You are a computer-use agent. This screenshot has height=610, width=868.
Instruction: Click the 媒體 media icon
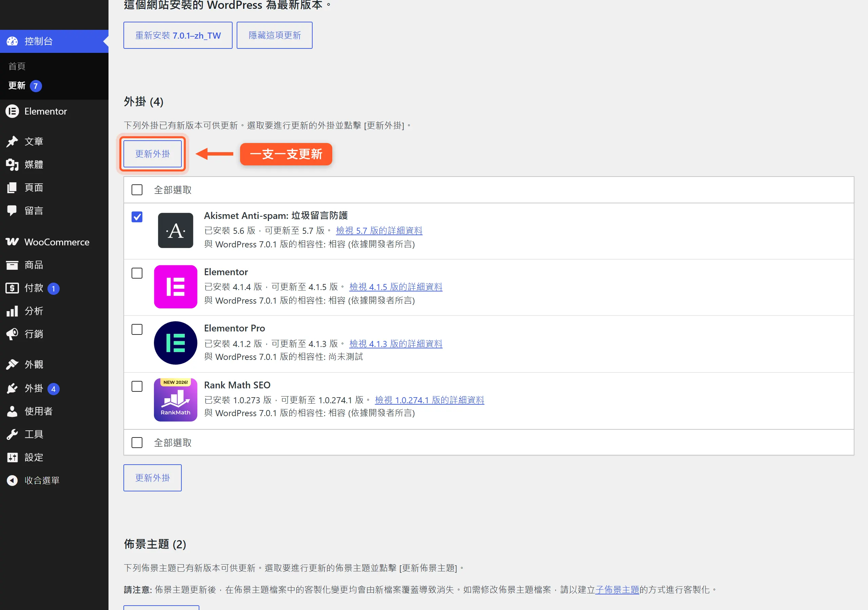coord(12,164)
